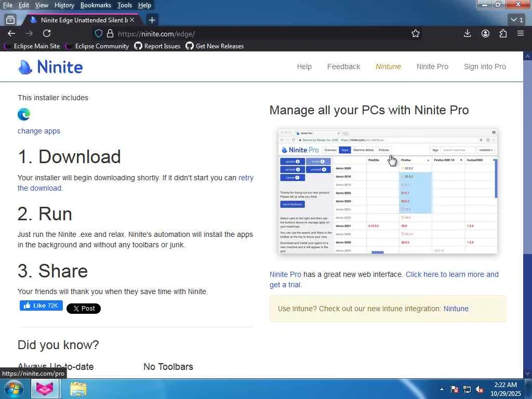Open the tracking protection shield icon
Viewport: 532px width, 399px height.
coord(98,34)
